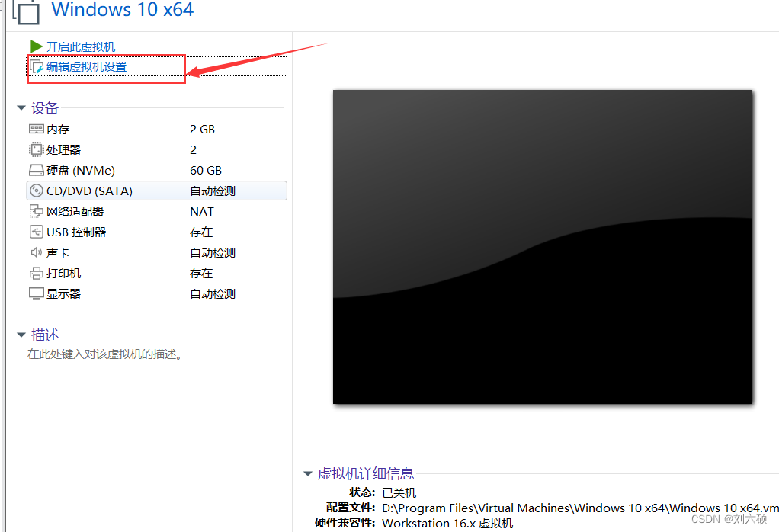The height and width of the screenshot is (532, 779).
Task: Select the 声卡 device row
Action: 156,252
